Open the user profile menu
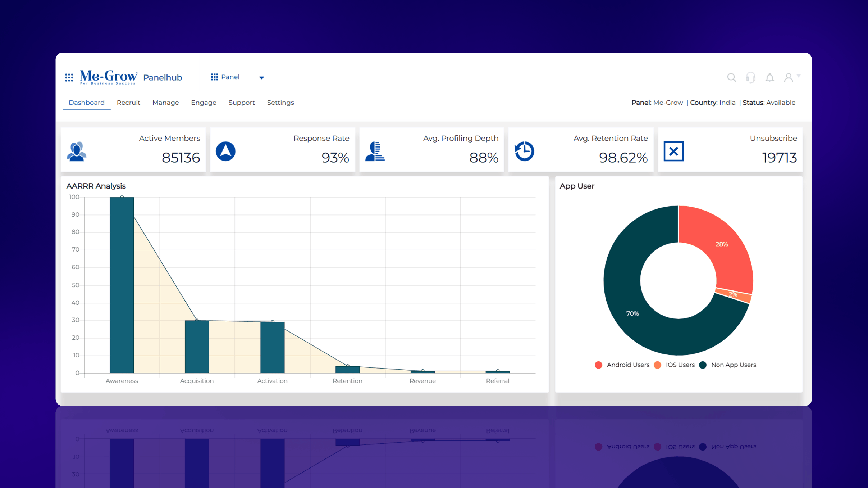Screen dimensions: 868x488 [x=792, y=77]
